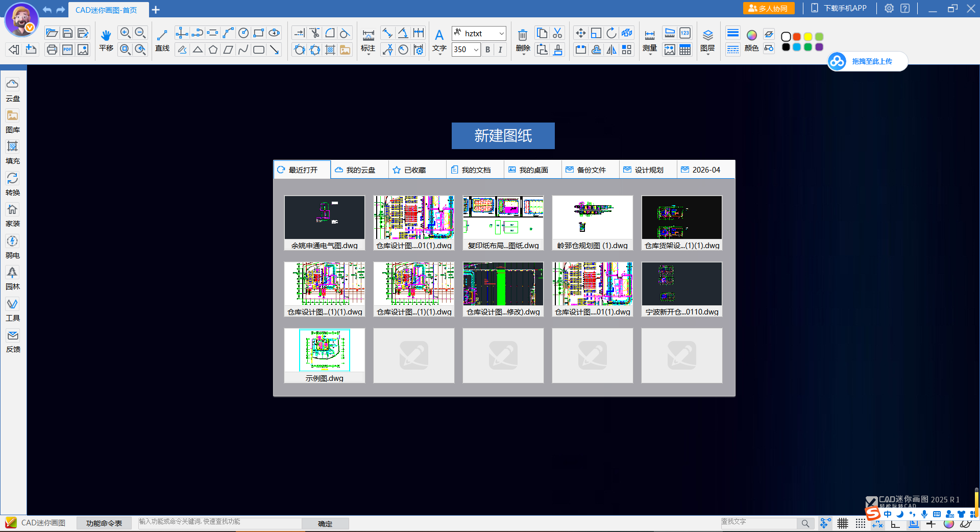Toggle endpoint snap markers in status bar
Screen dimensions: 980x532
[825, 523]
